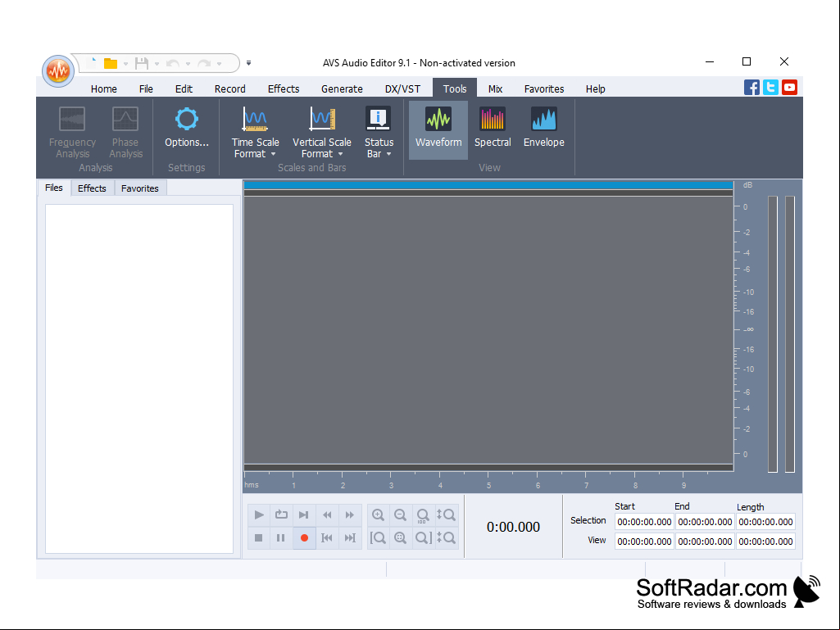Rewind the audio
The height and width of the screenshot is (630, 840).
327,514
